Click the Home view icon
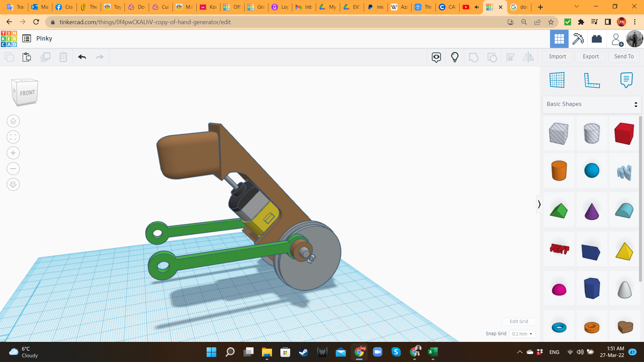644x362 pixels. [x=13, y=121]
